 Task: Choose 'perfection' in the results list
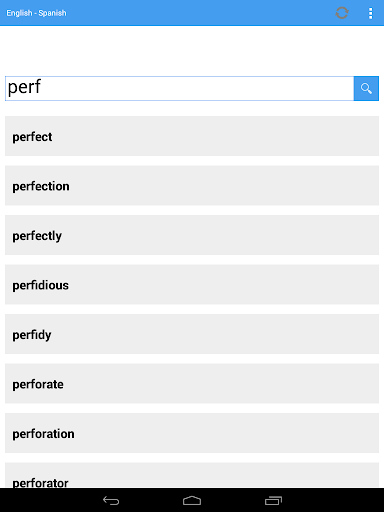coord(192,185)
